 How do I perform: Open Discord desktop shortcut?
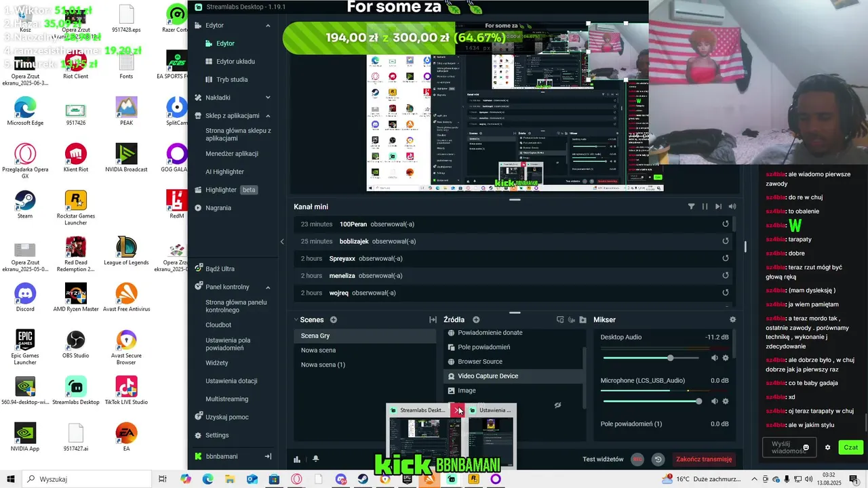click(25, 298)
